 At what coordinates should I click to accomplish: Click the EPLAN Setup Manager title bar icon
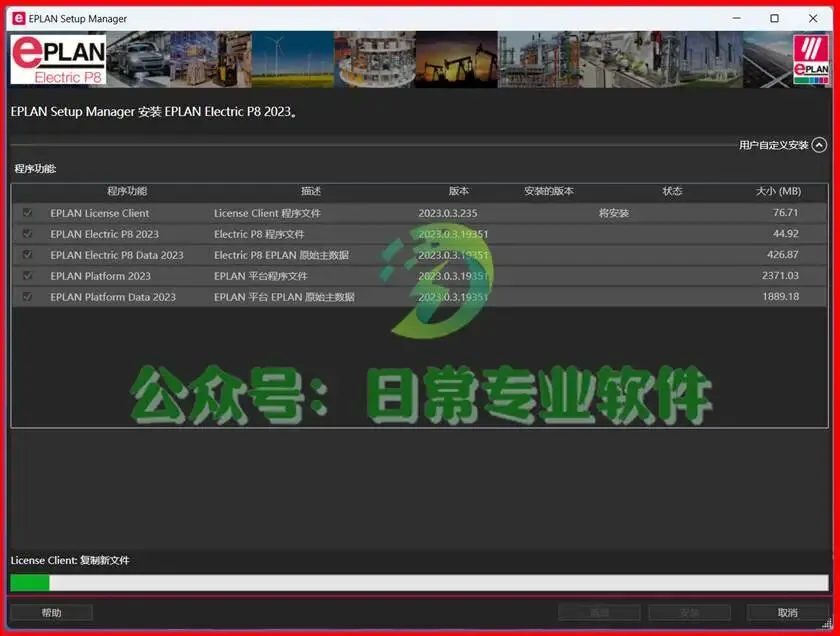(x=18, y=18)
